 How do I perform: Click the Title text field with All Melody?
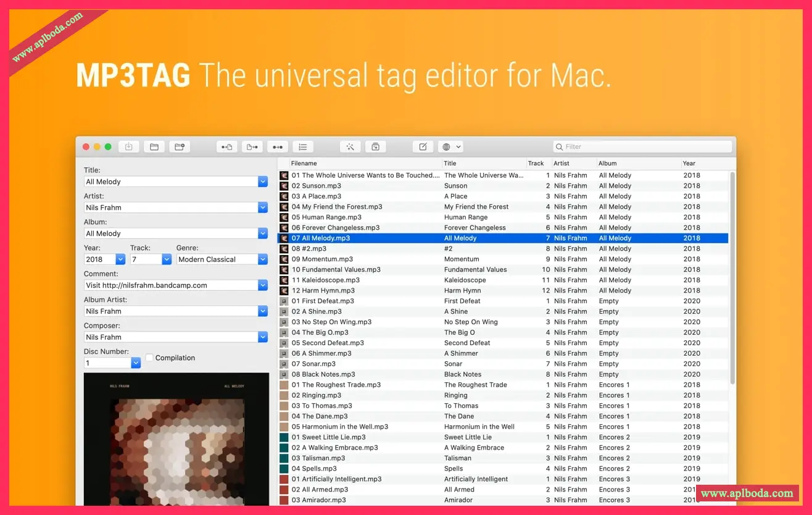click(171, 182)
